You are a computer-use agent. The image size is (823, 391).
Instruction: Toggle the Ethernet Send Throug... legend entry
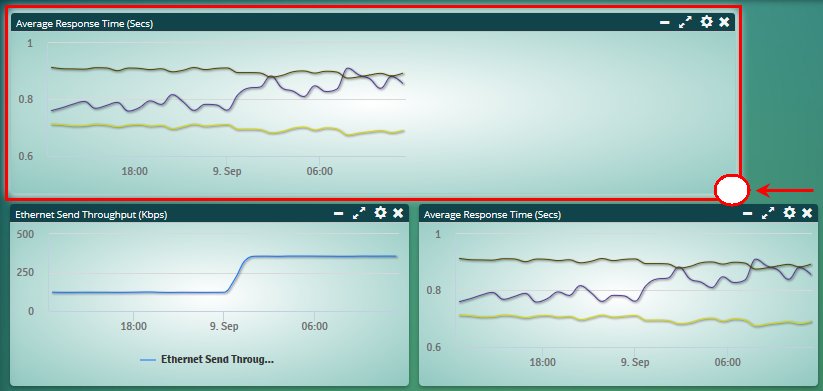pos(208,360)
